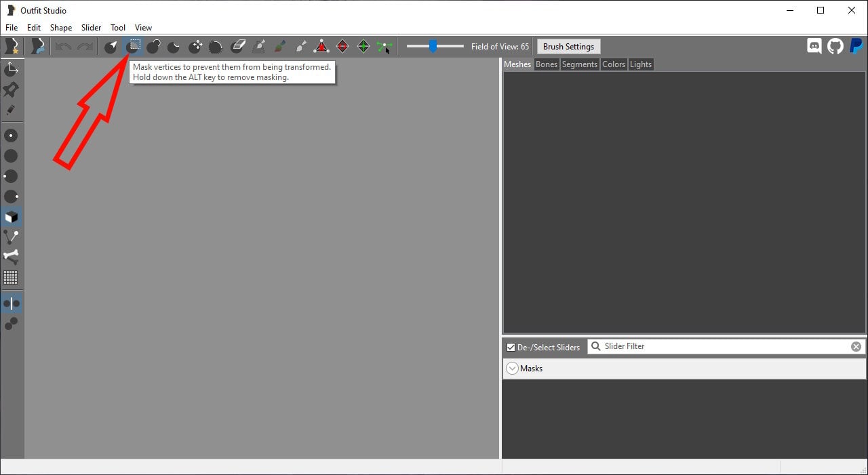
Task: Click the New Project icon with star
Action: tap(12, 46)
